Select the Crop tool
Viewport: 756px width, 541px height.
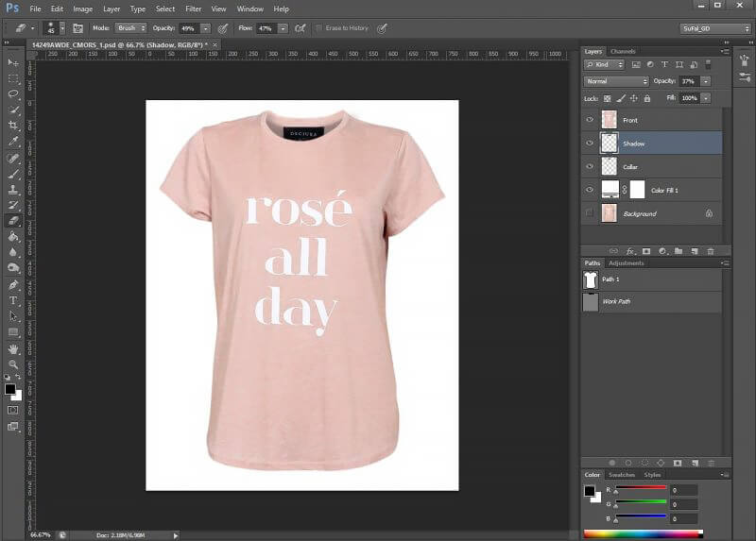(13, 126)
